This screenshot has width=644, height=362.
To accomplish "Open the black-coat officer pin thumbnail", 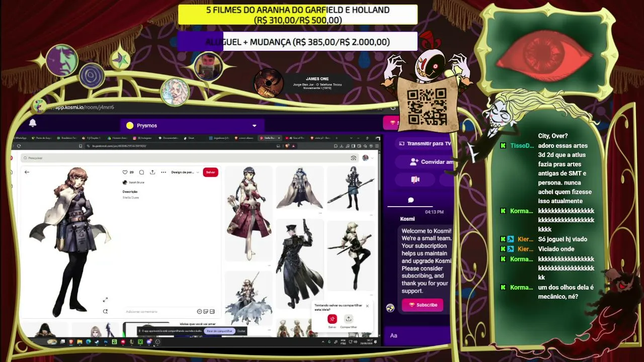I will (299, 264).
